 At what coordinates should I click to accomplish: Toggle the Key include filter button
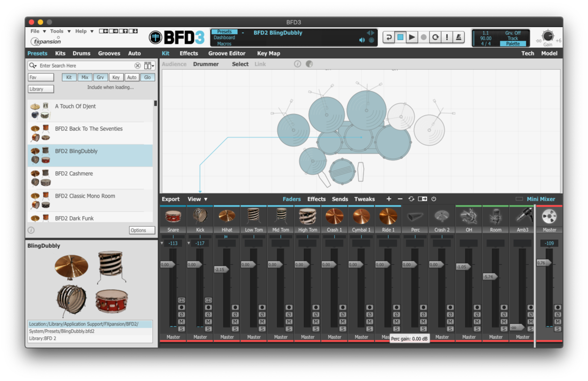point(116,77)
